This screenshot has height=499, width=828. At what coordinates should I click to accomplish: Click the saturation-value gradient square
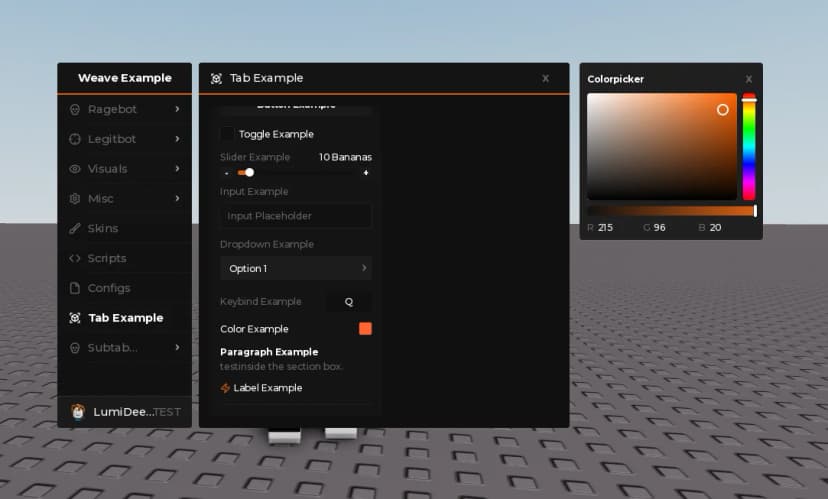coord(662,147)
